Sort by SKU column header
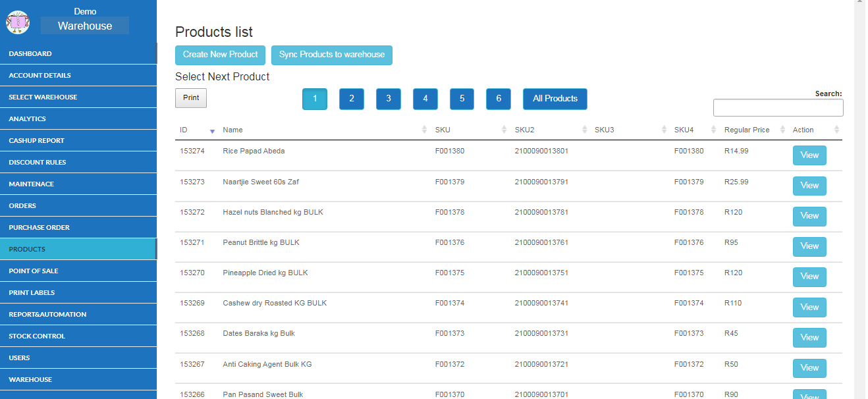Viewport: 868px width, 399px height. [x=443, y=130]
